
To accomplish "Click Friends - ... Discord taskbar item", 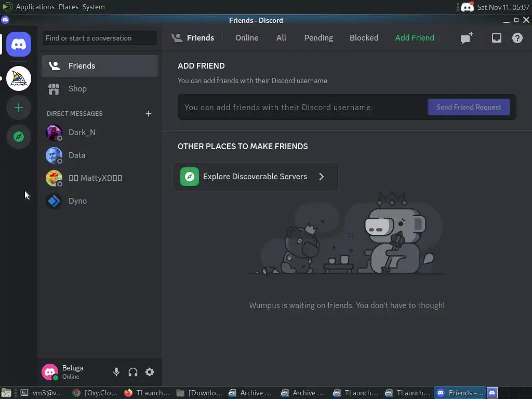I will 460,393.
